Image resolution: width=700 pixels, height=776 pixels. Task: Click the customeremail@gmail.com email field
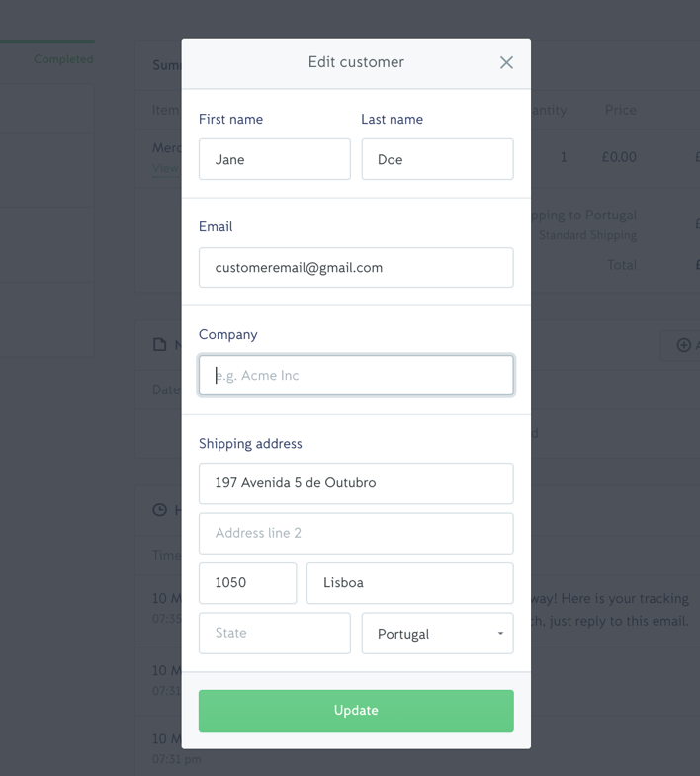pos(356,267)
